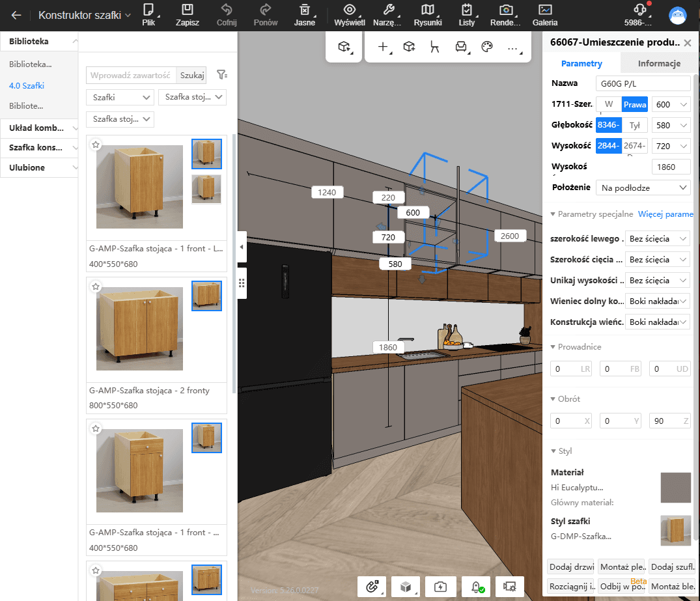Favorite the 400*550*680 1 front L cabinet
Screen dimensions: 700x601
click(x=96, y=145)
